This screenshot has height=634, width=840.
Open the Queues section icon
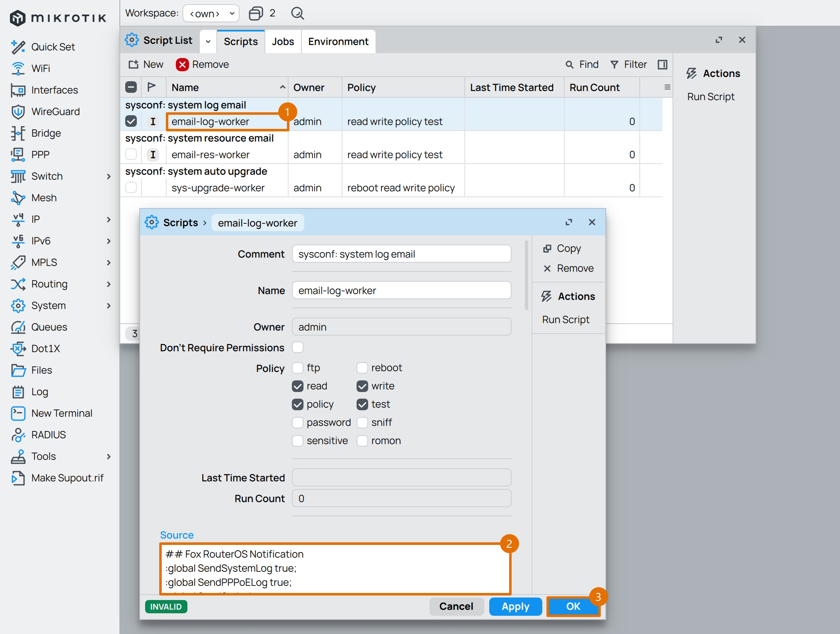coord(18,327)
